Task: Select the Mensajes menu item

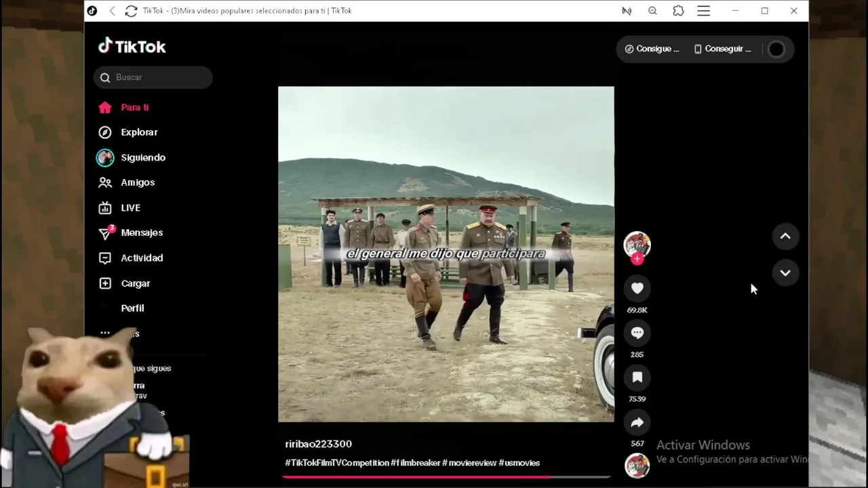Action: point(142,232)
